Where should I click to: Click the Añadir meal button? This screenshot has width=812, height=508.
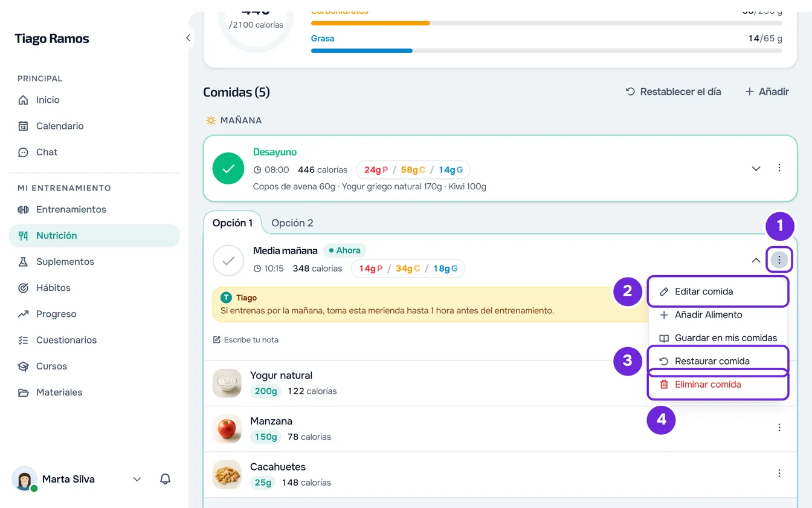click(767, 92)
